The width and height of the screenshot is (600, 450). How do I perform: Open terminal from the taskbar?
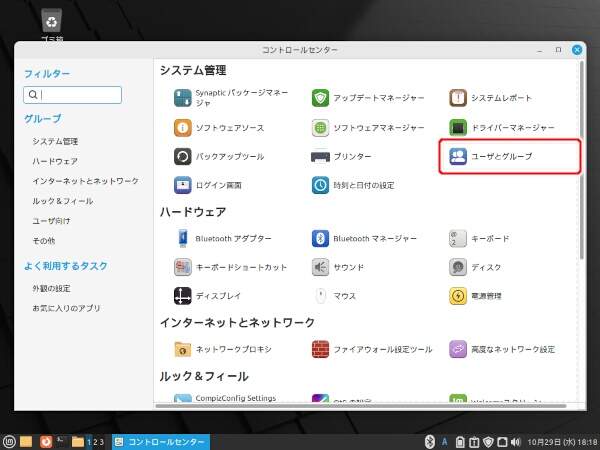coord(62,442)
